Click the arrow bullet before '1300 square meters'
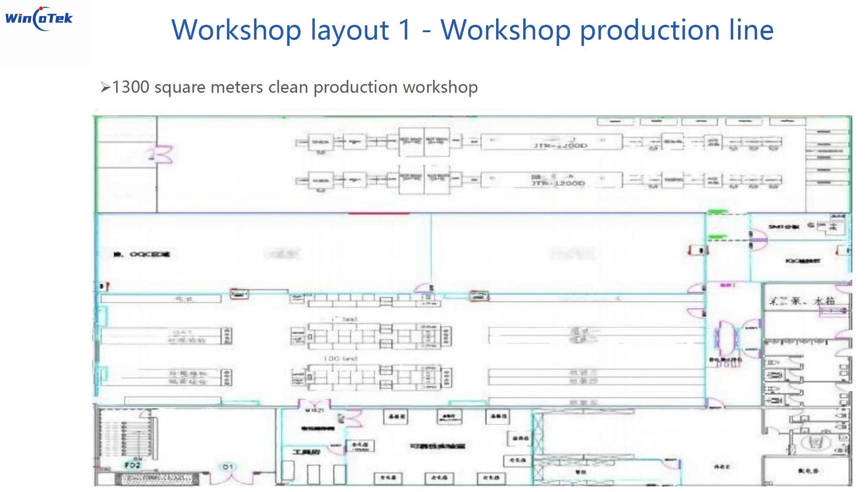The height and width of the screenshot is (492, 868). coord(105,87)
